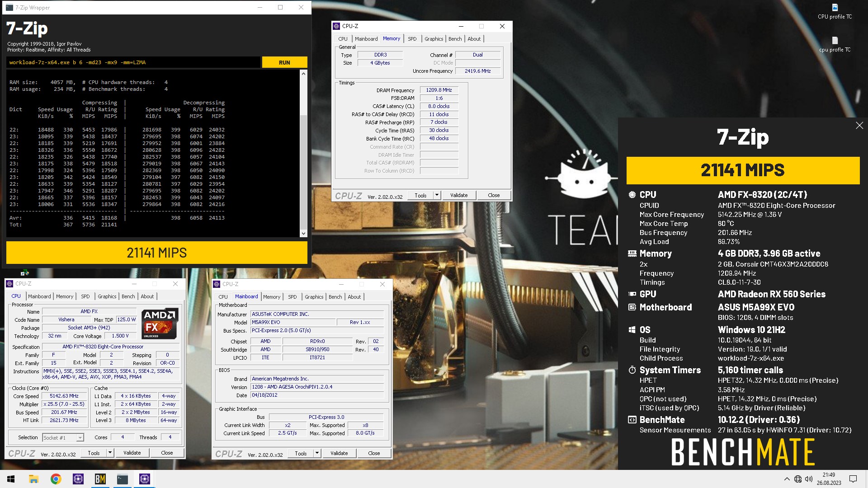Open Memory tab in processor CPU-Z window
The image size is (868, 488).
(x=65, y=296)
